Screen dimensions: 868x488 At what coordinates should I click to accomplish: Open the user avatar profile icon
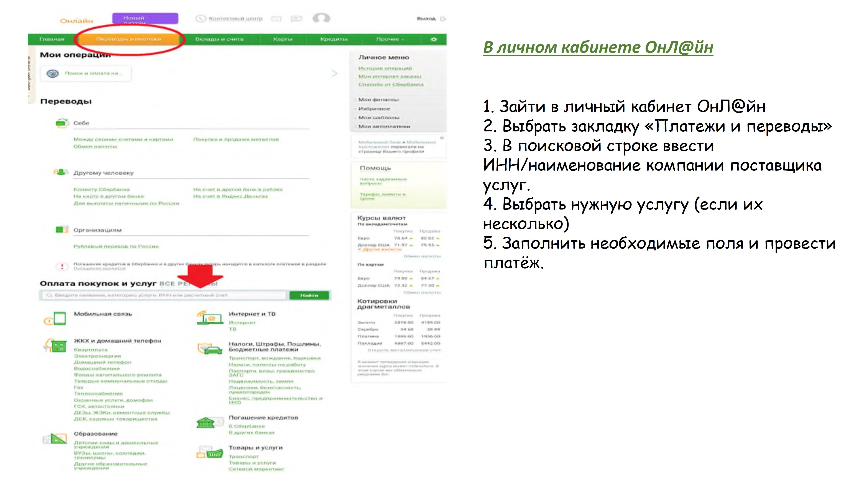tap(321, 18)
